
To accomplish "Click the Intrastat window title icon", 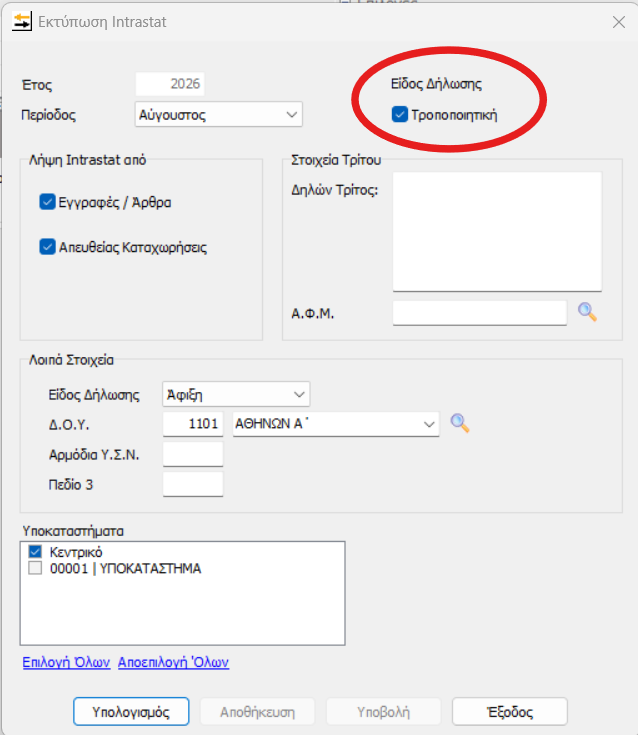I will click(22, 22).
